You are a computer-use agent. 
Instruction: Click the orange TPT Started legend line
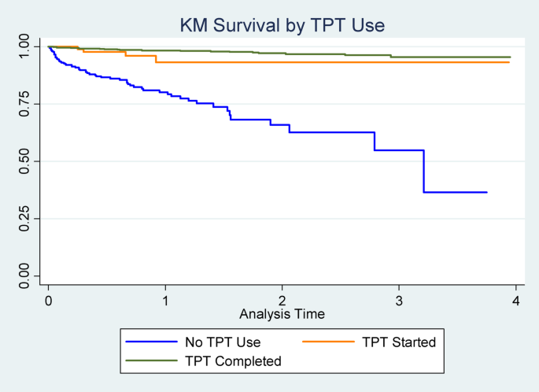[331, 342]
